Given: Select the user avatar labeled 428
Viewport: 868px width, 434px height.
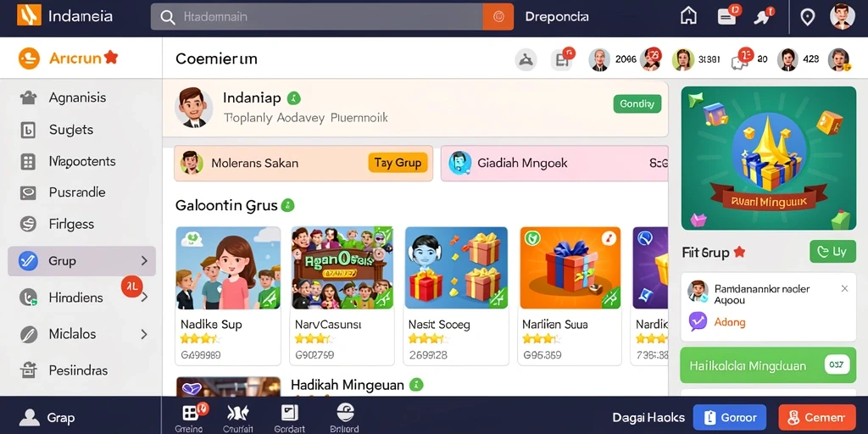Looking at the screenshot, I should pos(787,60).
